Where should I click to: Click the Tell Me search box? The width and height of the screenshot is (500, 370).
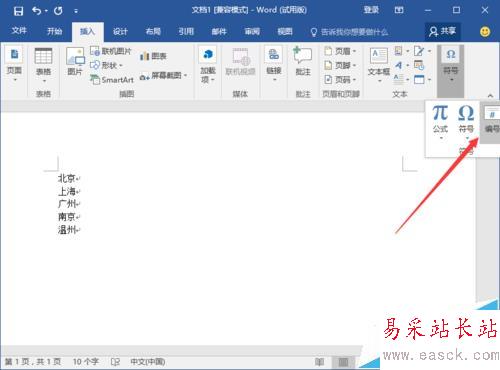pos(350,32)
